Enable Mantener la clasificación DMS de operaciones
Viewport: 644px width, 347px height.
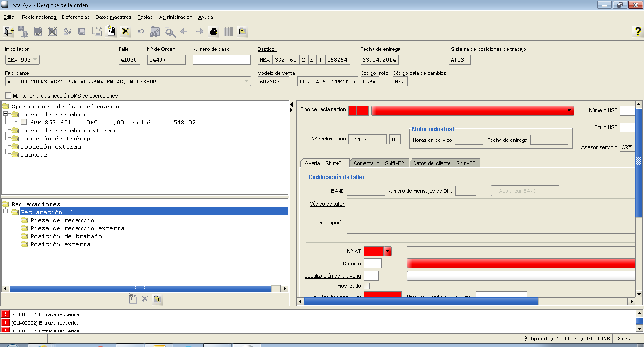tap(8, 96)
